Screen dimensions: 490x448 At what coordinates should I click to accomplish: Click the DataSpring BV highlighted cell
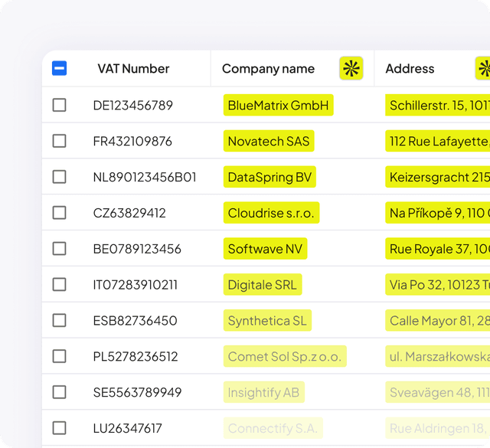coord(269,177)
